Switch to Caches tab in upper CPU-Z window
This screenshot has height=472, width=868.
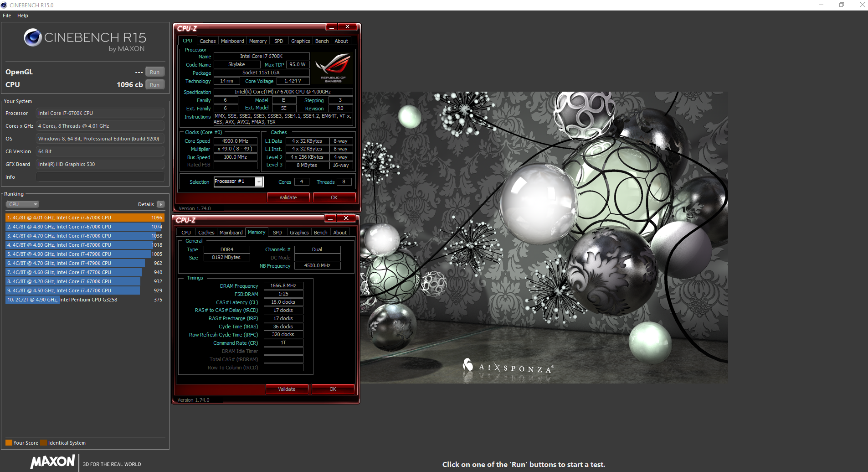click(208, 41)
